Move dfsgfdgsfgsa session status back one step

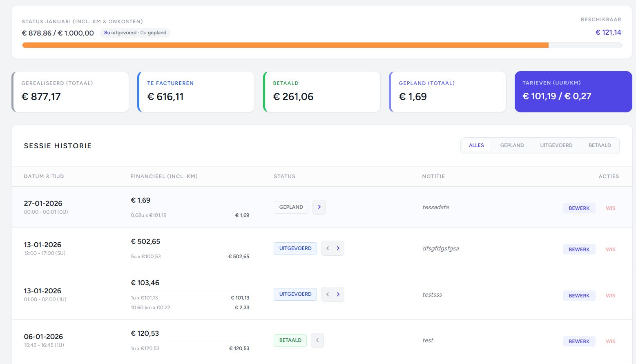click(328, 248)
